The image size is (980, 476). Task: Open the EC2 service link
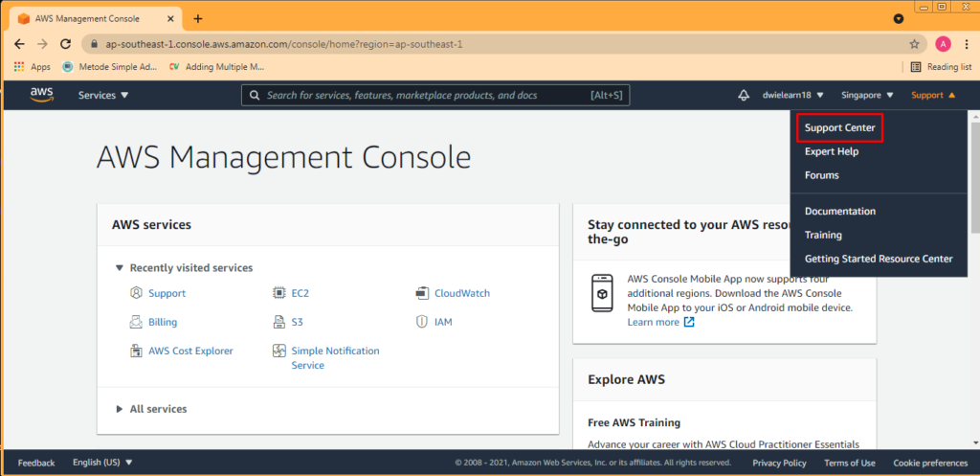pyautogui.click(x=300, y=293)
